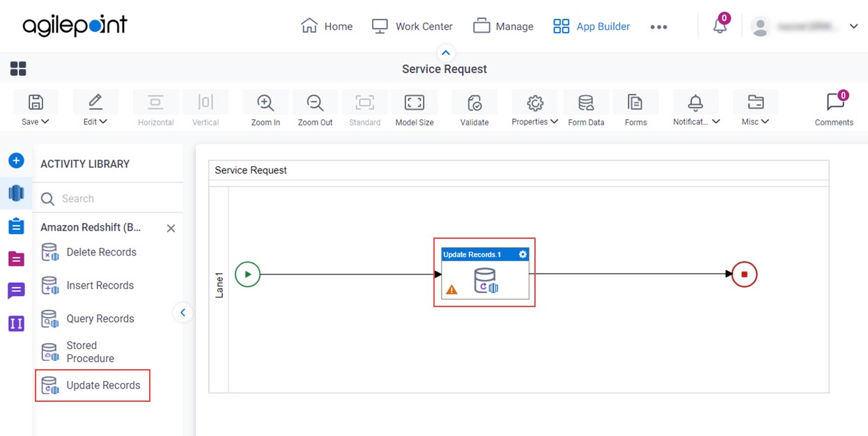Click the red end event node

[744, 274]
